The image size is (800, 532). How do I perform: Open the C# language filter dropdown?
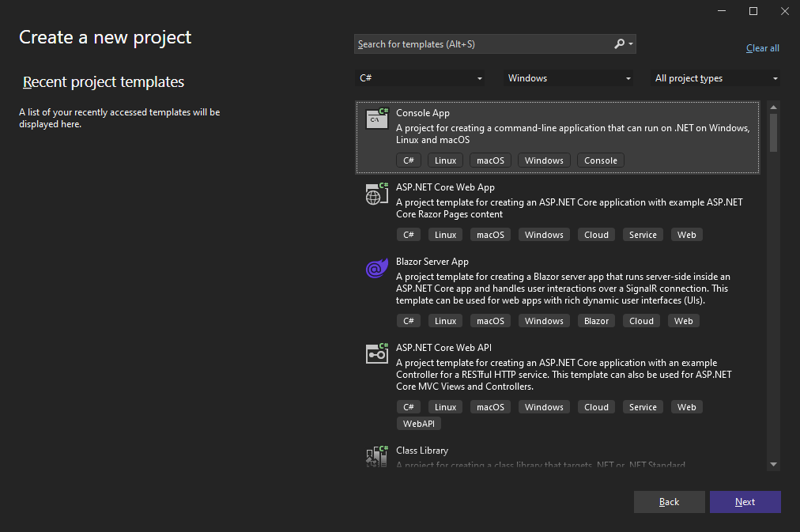(x=420, y=78)
